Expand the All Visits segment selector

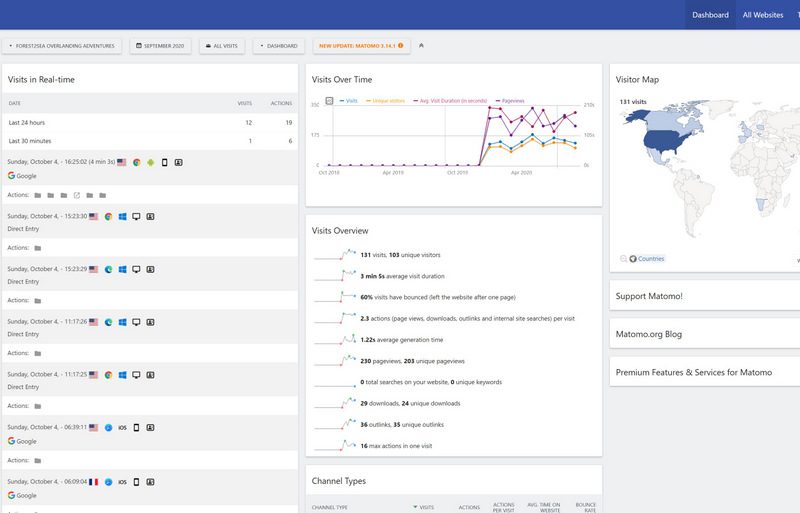[222, 45]
